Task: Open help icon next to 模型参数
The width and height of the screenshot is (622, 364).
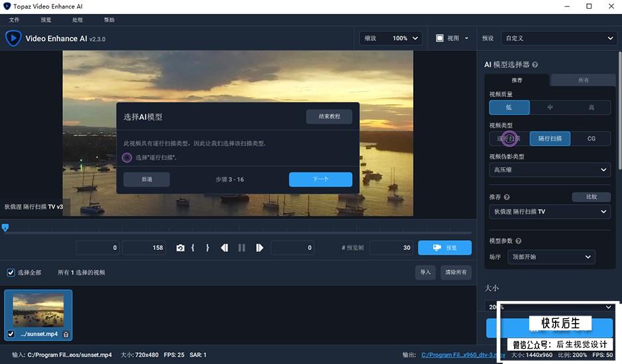Action: 519,241
